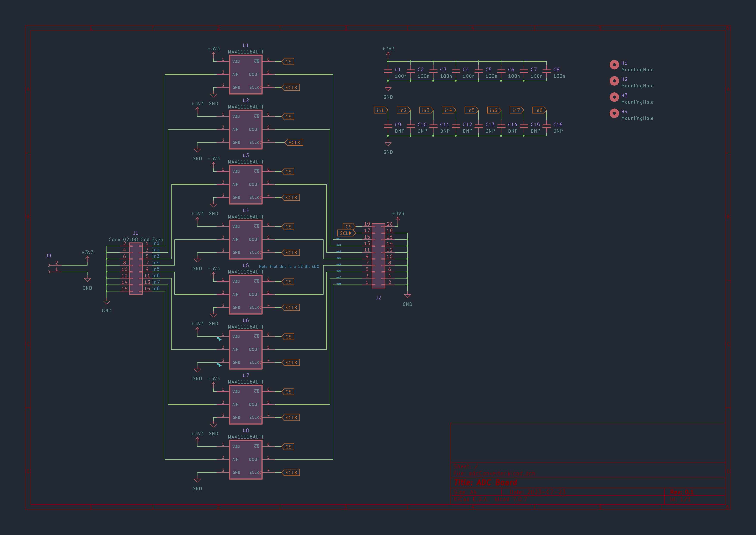The width and height of the screenshot is (756, 535).
Task: Click the in7 net label at J1 pin 13
Action: click(x=156, y=282)
